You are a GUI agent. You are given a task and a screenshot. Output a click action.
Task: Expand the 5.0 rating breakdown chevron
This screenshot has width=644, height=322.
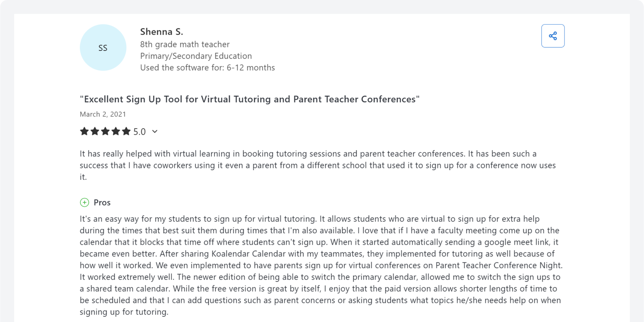click(x=155, y=131)
